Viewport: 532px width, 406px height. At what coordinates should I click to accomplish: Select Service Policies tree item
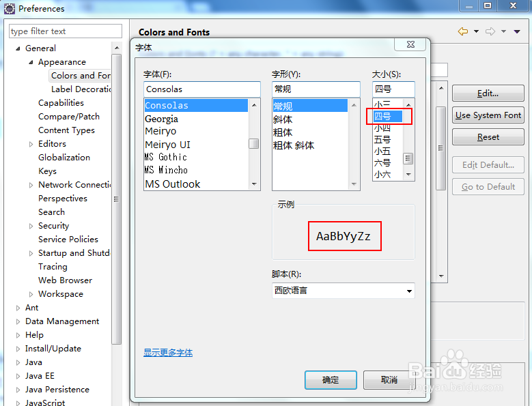coord(68,240)
